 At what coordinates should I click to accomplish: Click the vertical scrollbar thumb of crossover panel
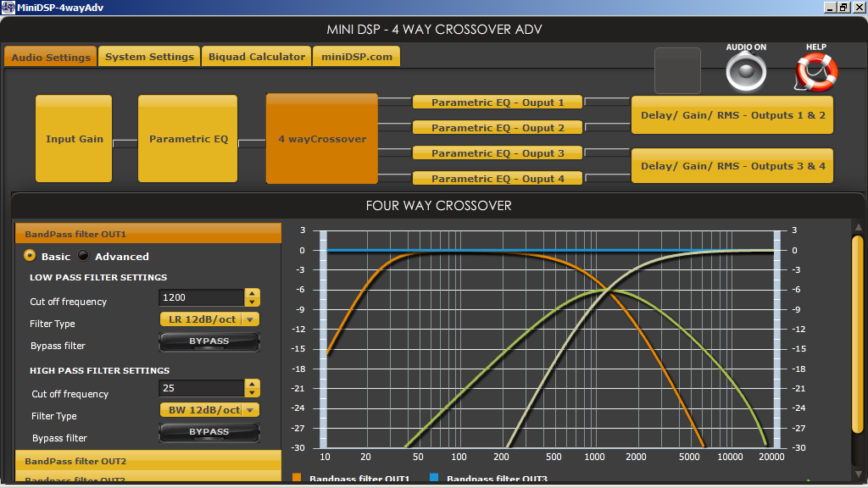click(x=858, y=335)
